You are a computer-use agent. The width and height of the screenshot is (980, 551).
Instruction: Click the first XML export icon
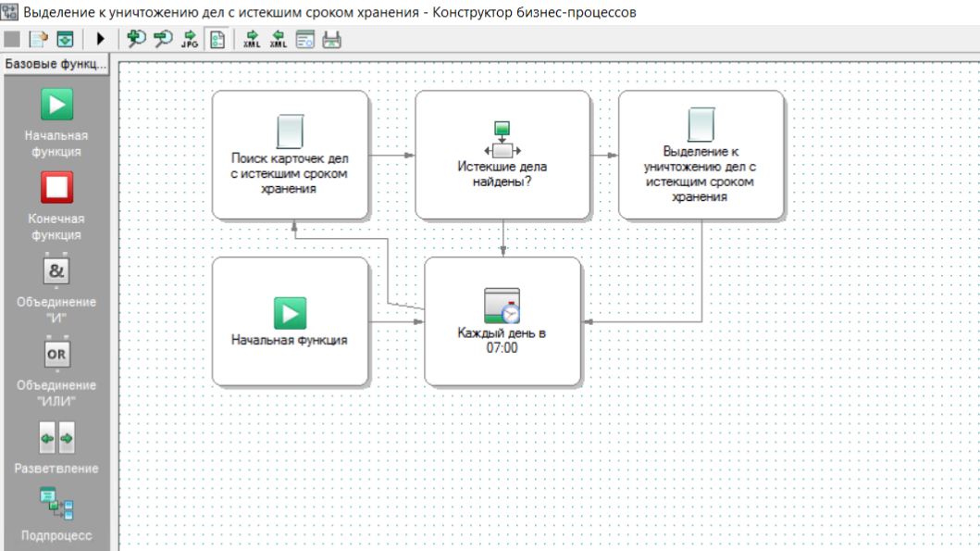pyautogui.click(x=252, y=39)
